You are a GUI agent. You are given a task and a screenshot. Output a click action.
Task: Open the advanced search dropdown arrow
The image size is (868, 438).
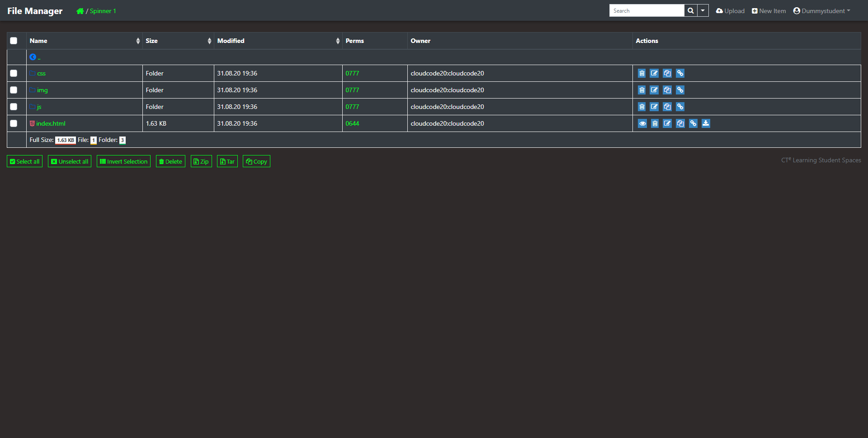tap(703, 11)
